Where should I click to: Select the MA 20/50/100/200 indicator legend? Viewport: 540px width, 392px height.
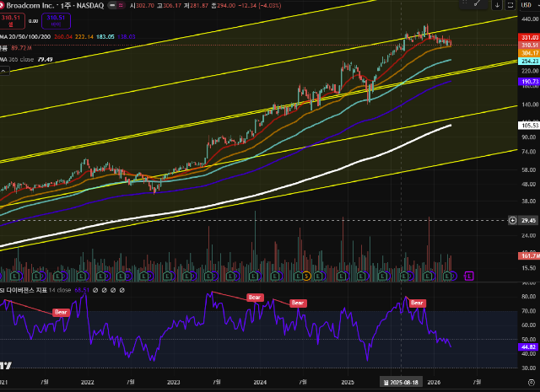click(26, 36)
